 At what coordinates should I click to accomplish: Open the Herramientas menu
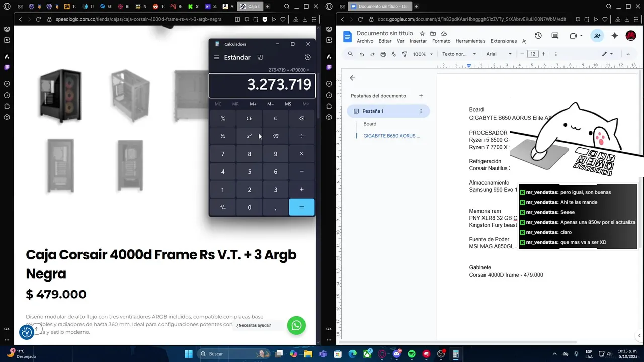[470, 41]
